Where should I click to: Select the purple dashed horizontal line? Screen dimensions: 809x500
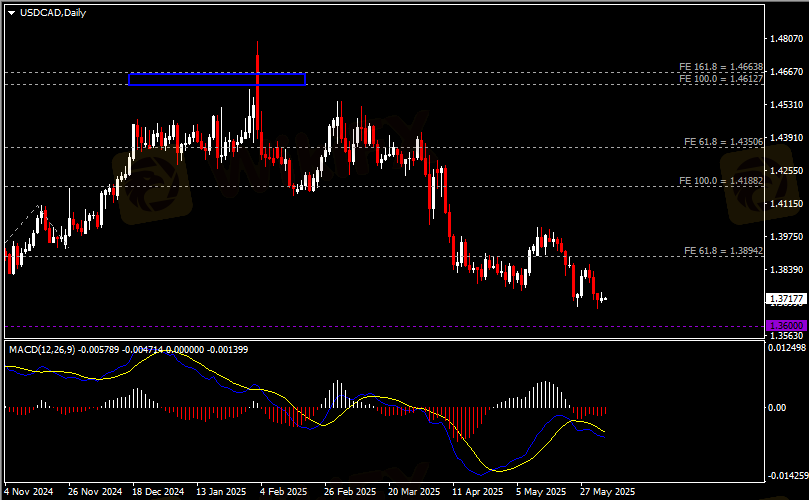400,326
